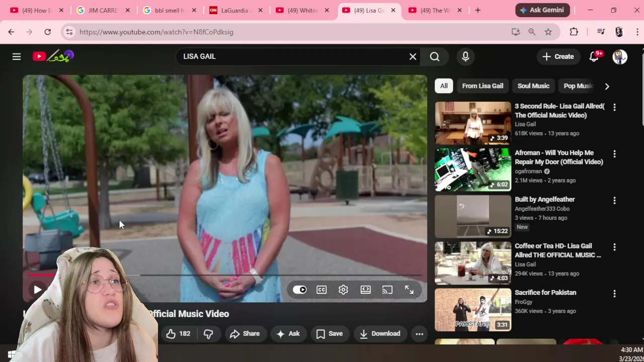Open options for the 3 Second Rule video
Image resolution: width=644 pixels, height=362 pixels.
pos(614,107)
